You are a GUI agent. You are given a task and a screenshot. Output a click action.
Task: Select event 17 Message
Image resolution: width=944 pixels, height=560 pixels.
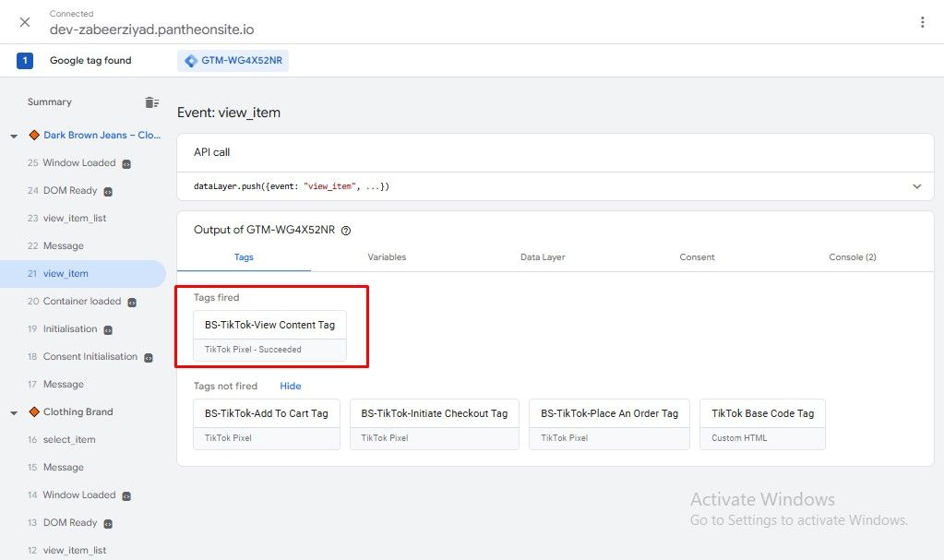click(x=55, y=384)
